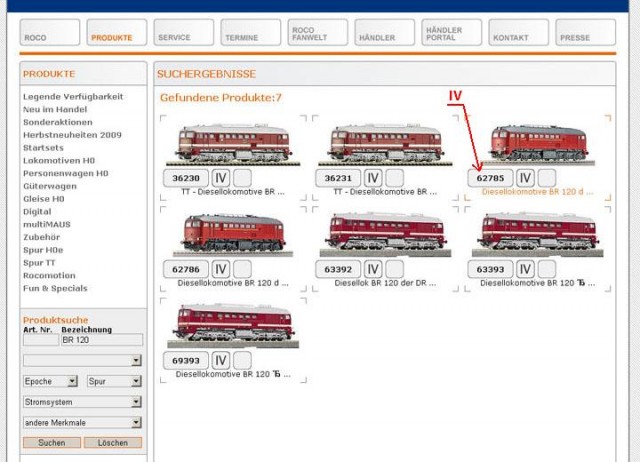Click epoch IV icon next to 69393

[x=221, y=361]
